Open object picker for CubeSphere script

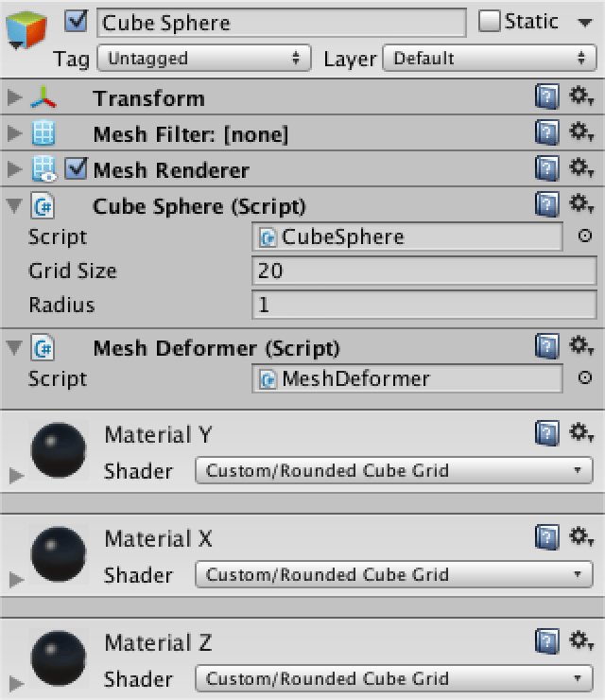click(584, 236)
